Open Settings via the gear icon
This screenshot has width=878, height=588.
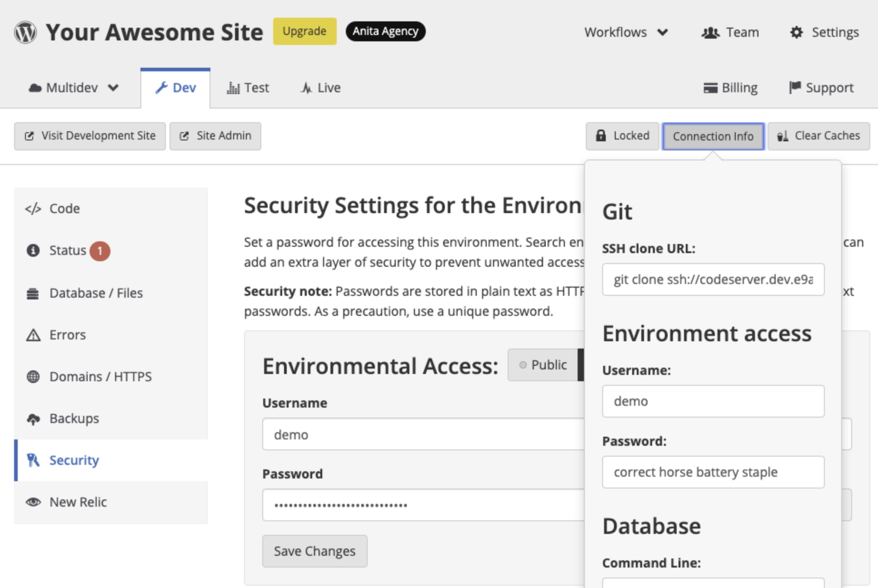(x=796, y=32)
